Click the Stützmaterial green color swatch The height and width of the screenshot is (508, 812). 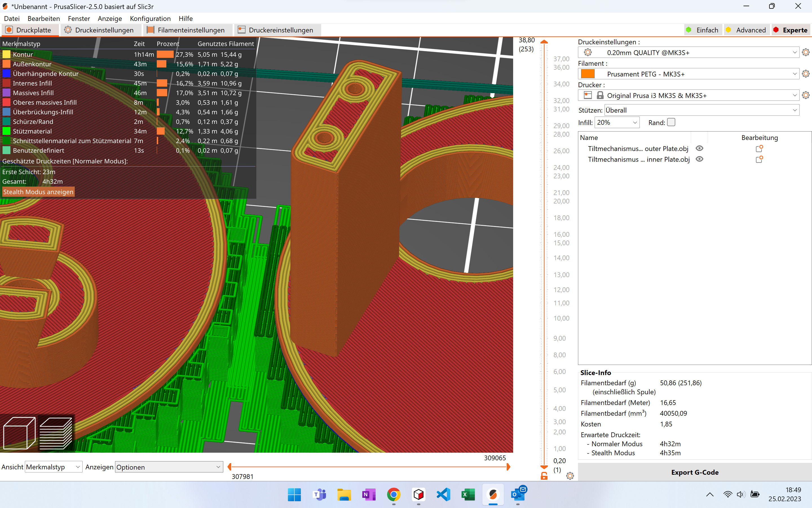click(x=6, y=131)
